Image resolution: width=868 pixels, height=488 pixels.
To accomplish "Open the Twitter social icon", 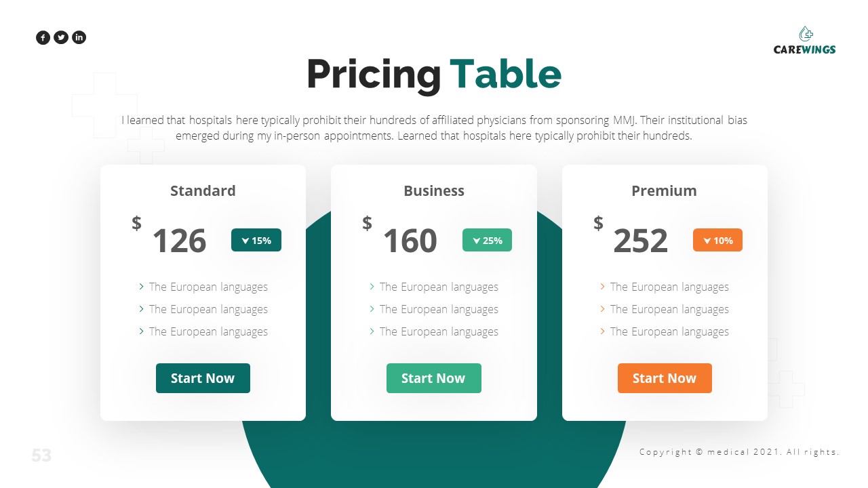I will [61, 38].
